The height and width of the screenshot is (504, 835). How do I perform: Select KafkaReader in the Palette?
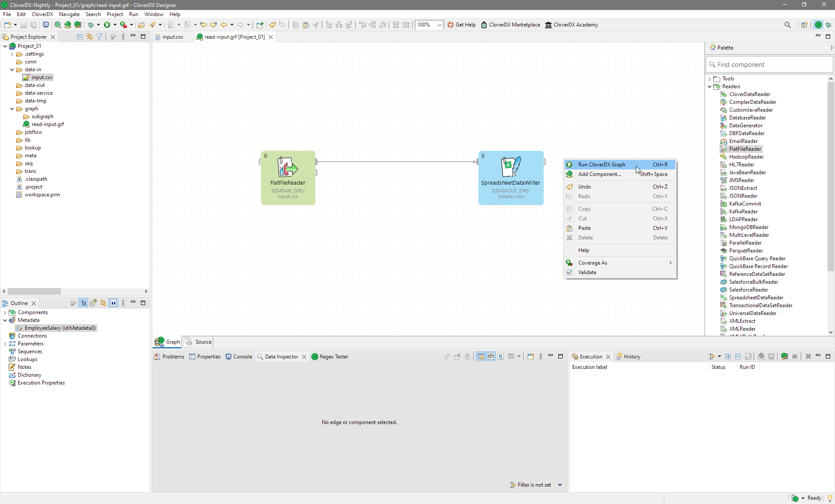[x=743, y=212]
